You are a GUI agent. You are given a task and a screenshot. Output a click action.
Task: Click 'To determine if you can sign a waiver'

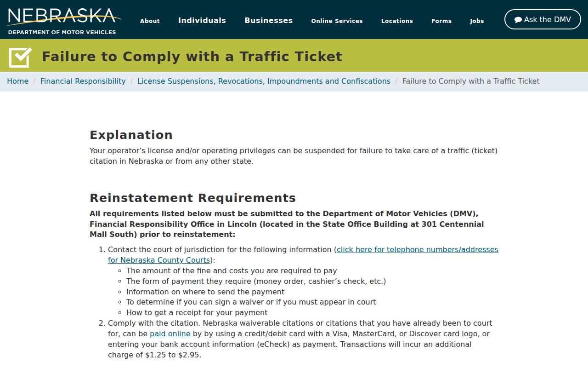coord(251,302)
